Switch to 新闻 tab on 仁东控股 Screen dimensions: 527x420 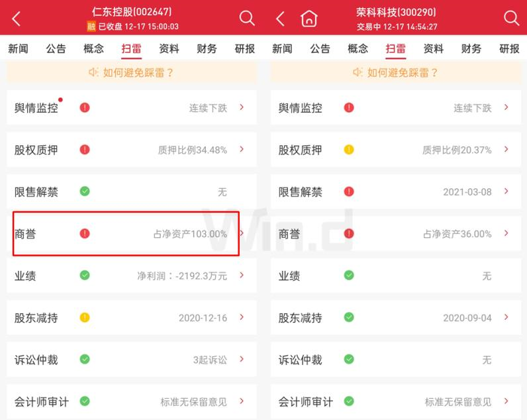click(x=18, y=49)
